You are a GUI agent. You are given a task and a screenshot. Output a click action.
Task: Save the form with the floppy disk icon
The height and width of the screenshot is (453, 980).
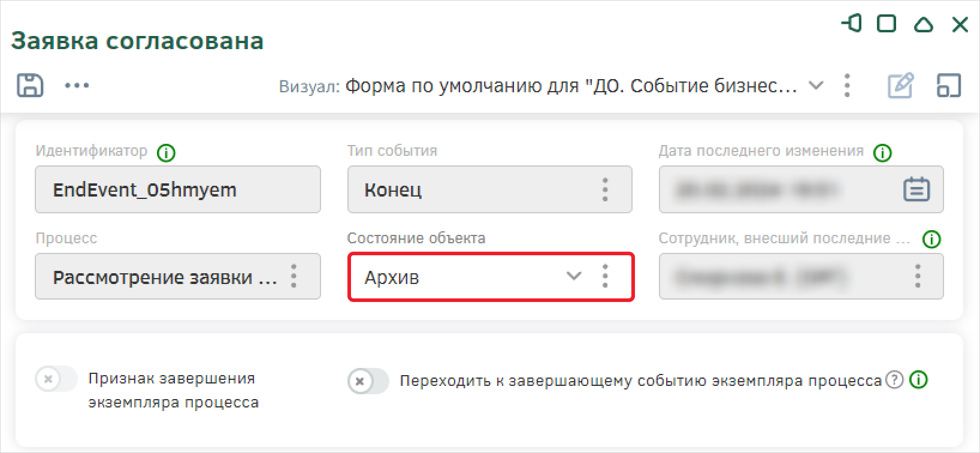coord(30,86)
